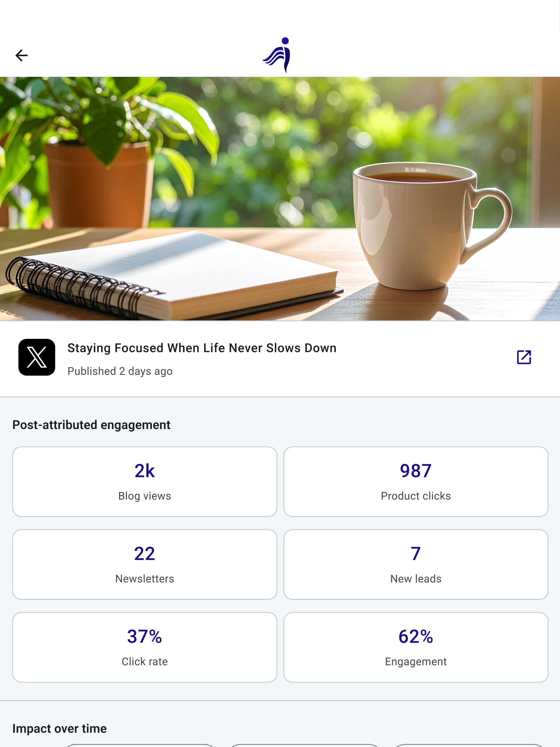Select the 62% Engagement card
The image size is (560, 747).
coord(416,647)
